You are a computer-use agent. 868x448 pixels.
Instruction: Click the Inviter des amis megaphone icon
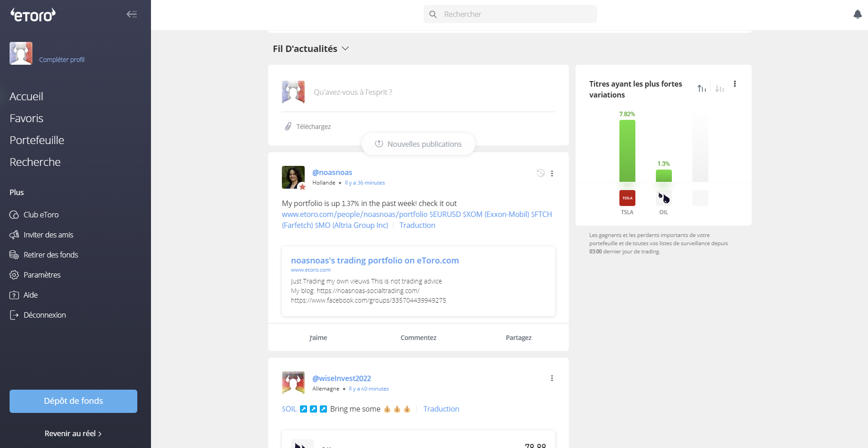14,235
